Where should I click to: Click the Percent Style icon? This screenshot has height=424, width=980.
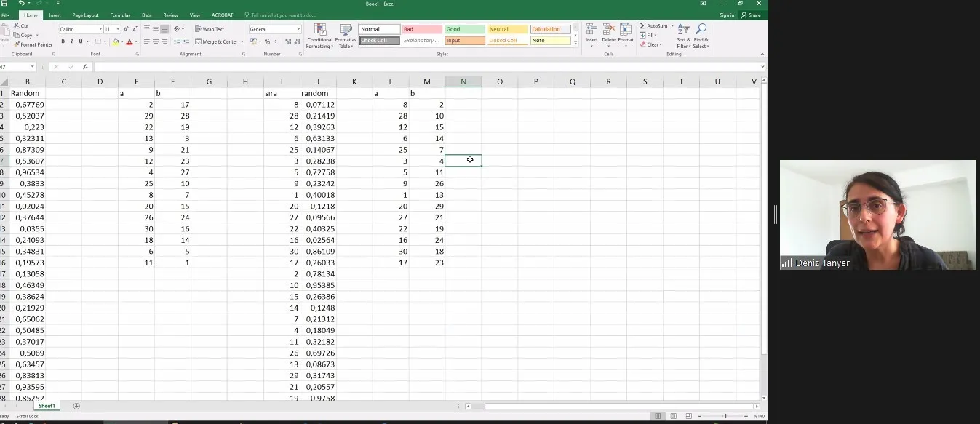pos(267,41)
